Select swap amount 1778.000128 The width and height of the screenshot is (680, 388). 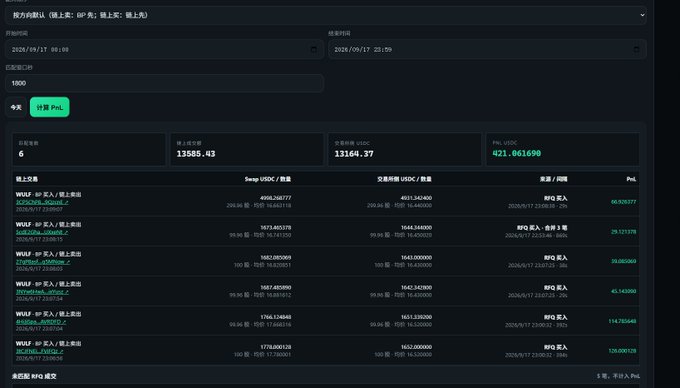[x=275, y=347]
